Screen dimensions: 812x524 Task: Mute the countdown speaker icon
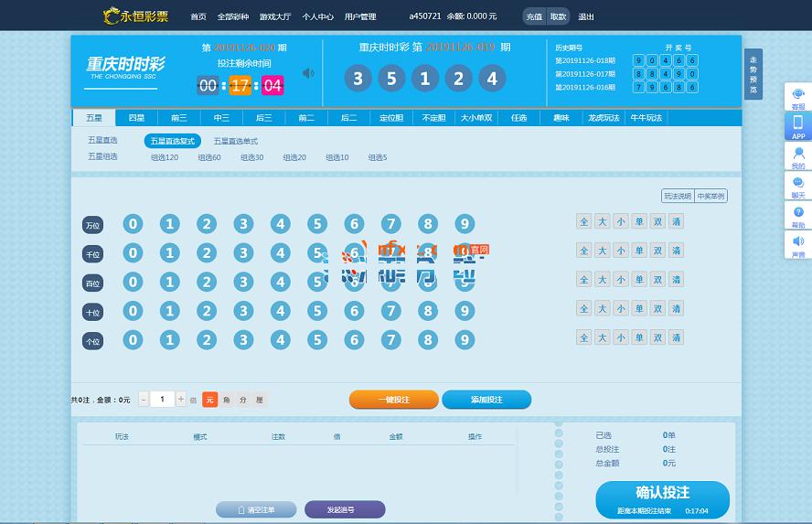point(308,73)
